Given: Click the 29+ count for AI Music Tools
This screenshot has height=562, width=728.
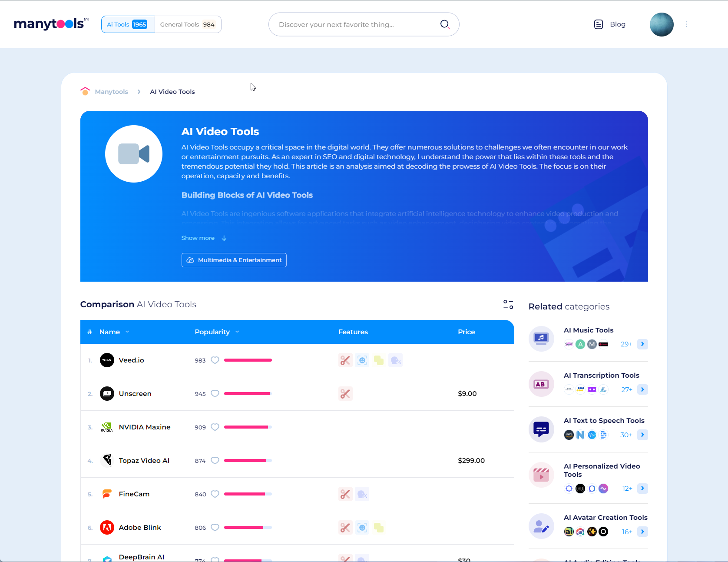Looking at the screenshot, I should coord(626,344).
